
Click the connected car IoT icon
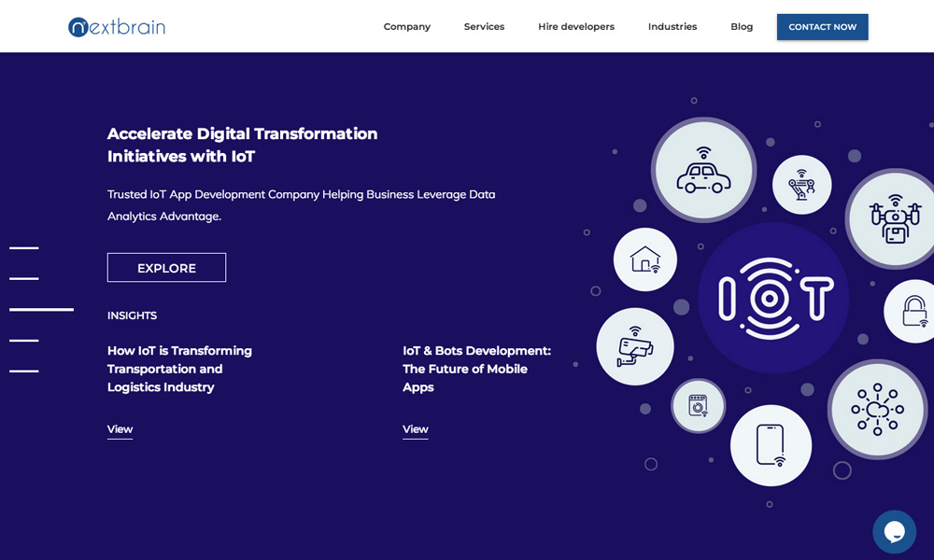[x=703, y=170]
